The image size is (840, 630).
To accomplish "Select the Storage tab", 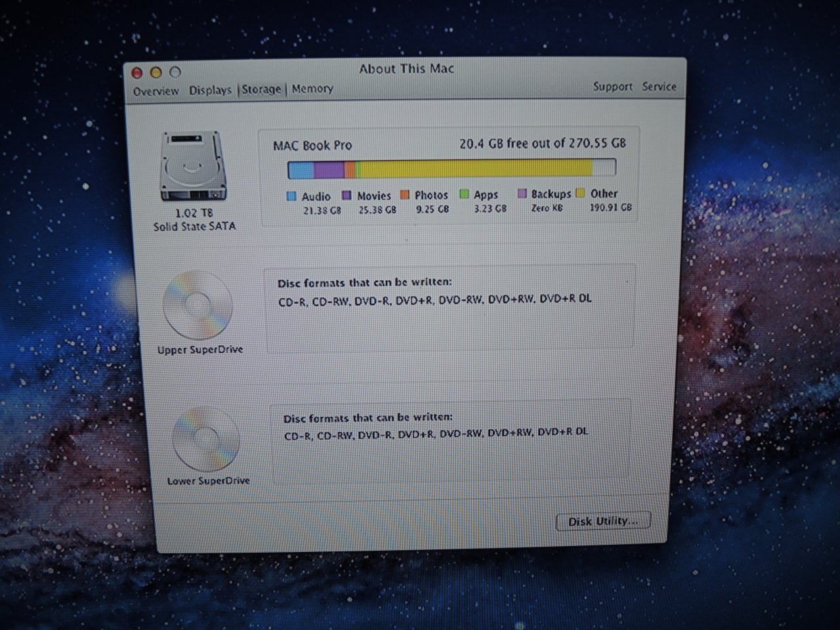I will [261, 89].
